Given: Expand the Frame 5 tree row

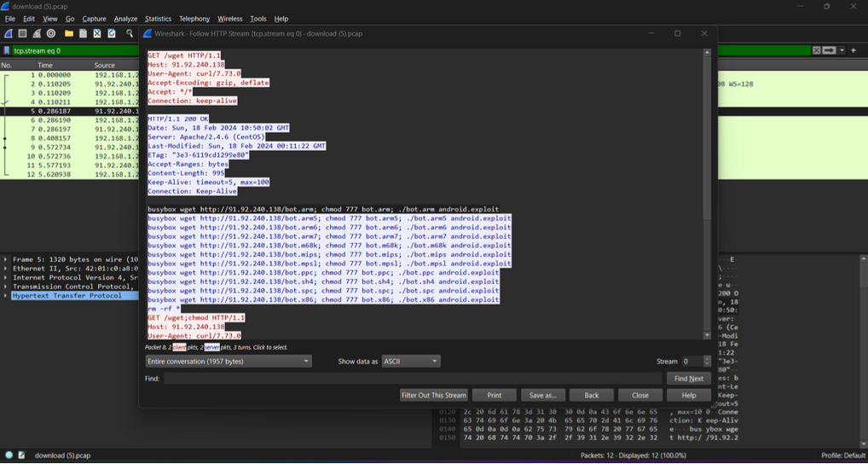Looking at the screenshot, I should pyautogui.click(x=6, y=259).
